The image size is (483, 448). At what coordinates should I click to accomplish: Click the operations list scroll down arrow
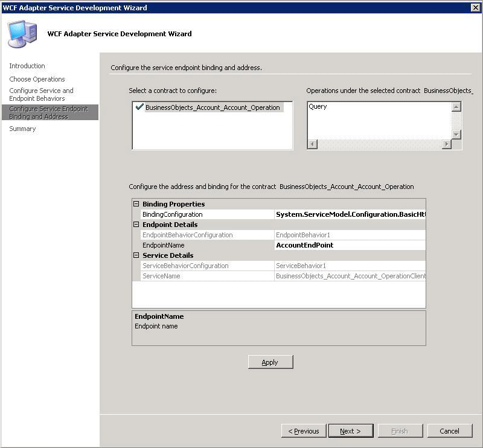tap(456, 134)
